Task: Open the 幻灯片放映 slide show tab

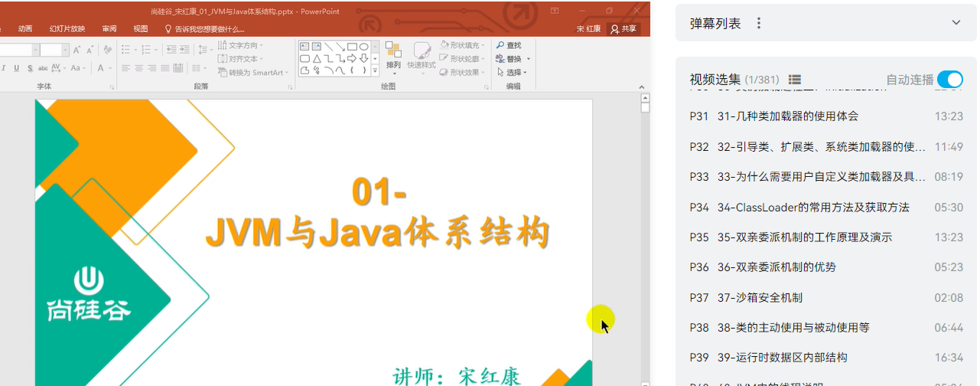Action: click(x=67, y=29)
